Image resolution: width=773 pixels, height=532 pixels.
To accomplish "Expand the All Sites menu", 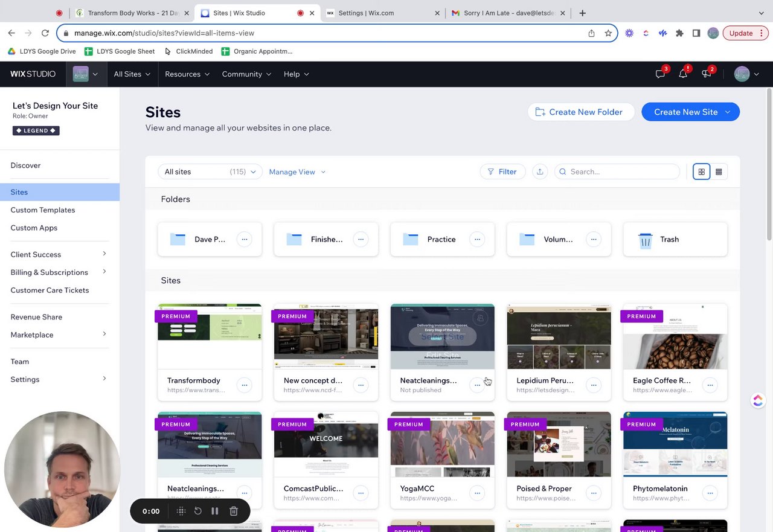I will [x=132, y=74].
